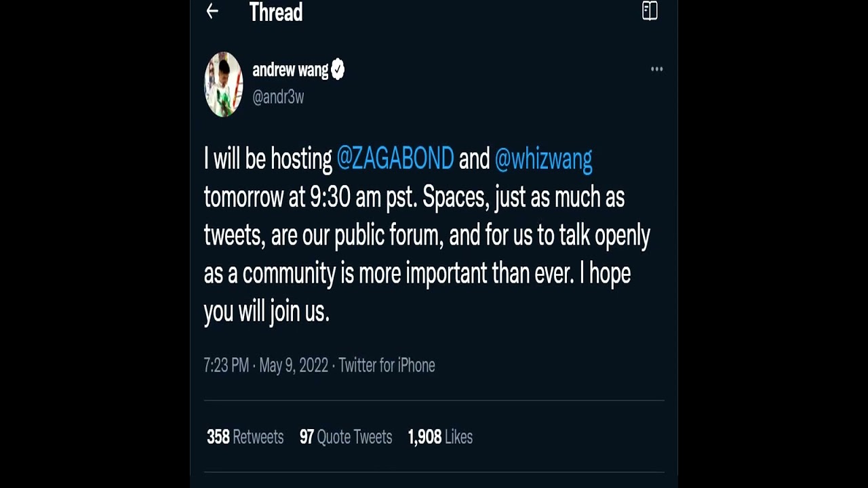Click the May 9, 2022 date

pyautogui.click(x=294, y=365)
